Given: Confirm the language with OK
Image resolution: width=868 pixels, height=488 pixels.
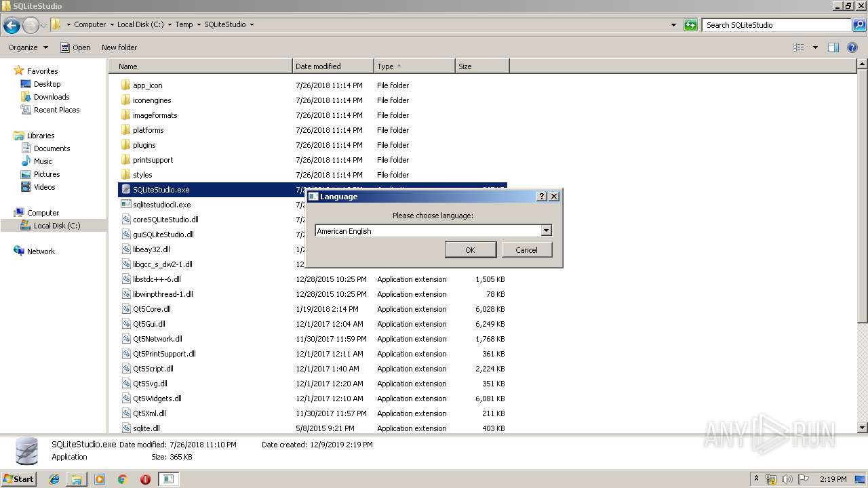Looking at the screenshot, I should [x=470, y=250].
